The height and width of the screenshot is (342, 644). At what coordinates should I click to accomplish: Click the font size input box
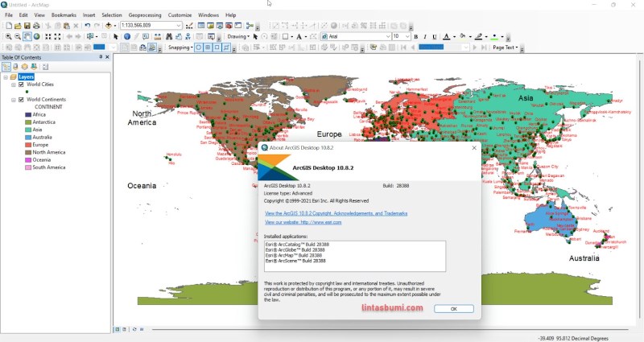coord(397,36)
